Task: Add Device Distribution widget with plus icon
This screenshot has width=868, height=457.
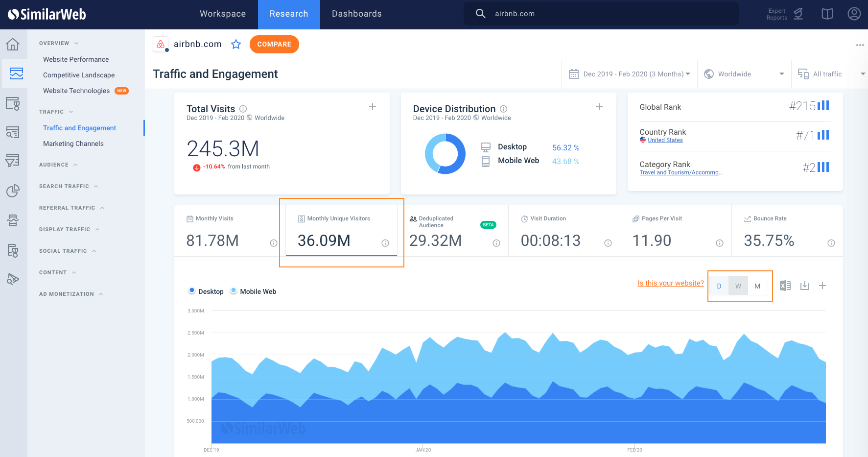Action: pyautogui.click(x=599, y=107)
